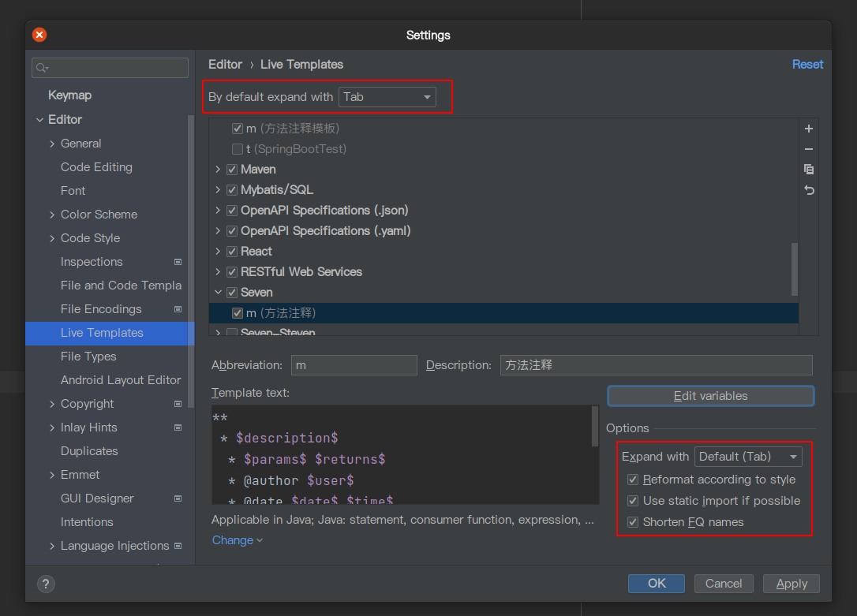Apply the current settings changes
Viewport: 857px width, 616px height.
coord(792,584)
